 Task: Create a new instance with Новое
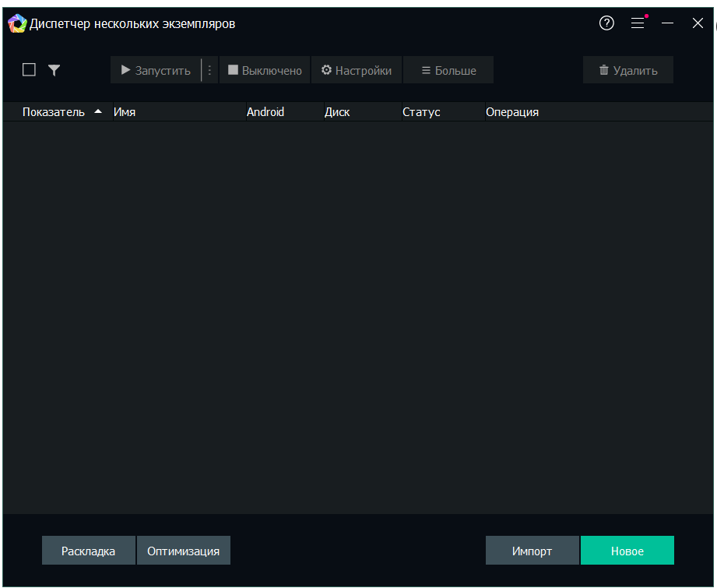pos(627,551)
